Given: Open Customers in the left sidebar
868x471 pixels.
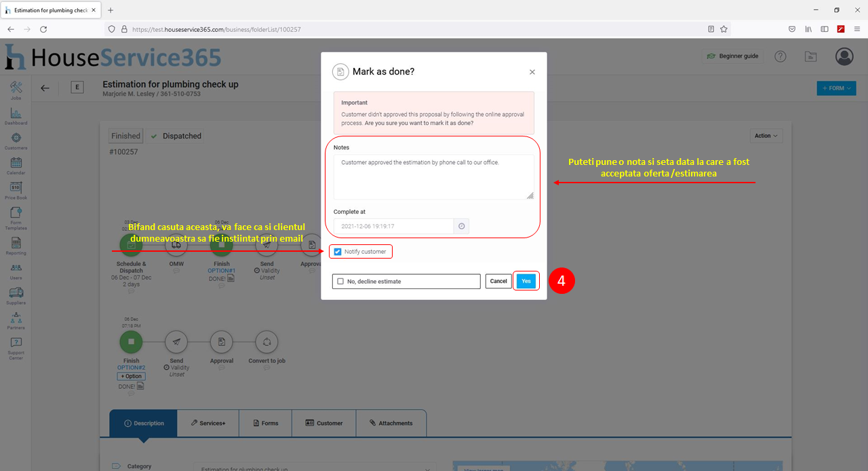Looking at the screenshot, I should coord(16,140).
